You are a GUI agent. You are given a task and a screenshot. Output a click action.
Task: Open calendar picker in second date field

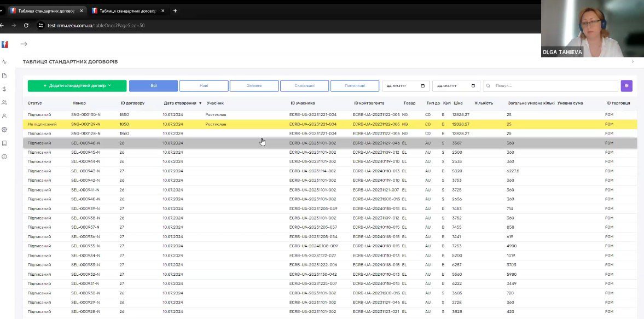472,86
